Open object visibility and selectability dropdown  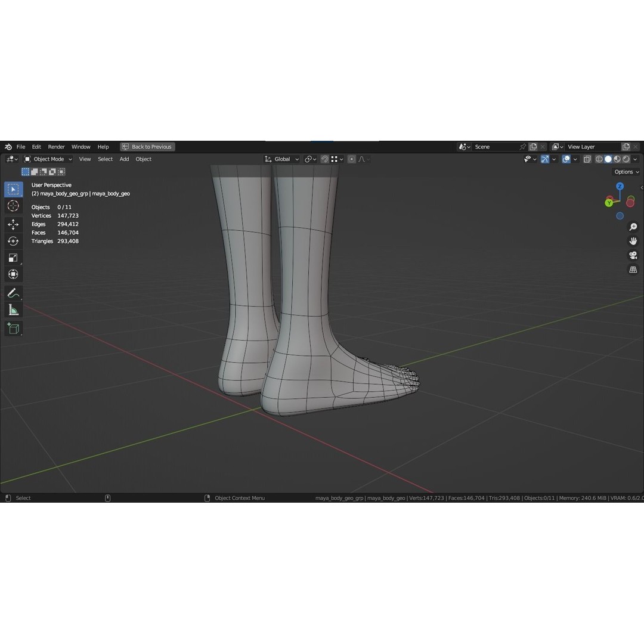point(530,159)
